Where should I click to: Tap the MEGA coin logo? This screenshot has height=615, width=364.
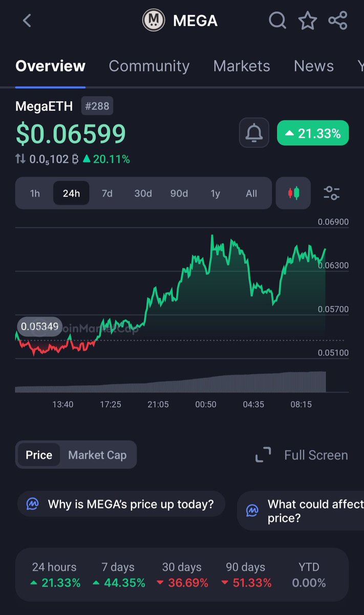[x=154, y=20]
